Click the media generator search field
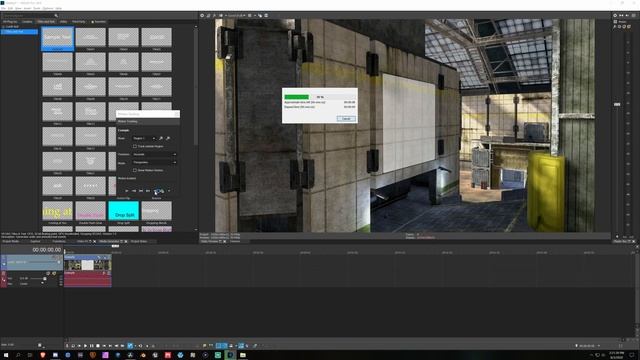 29,16
